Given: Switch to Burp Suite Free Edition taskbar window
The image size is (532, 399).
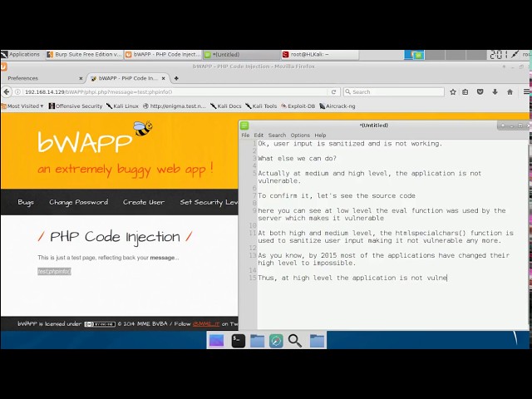Looking at the screenshot, I should pyautogui.click(x=84, y=54).
